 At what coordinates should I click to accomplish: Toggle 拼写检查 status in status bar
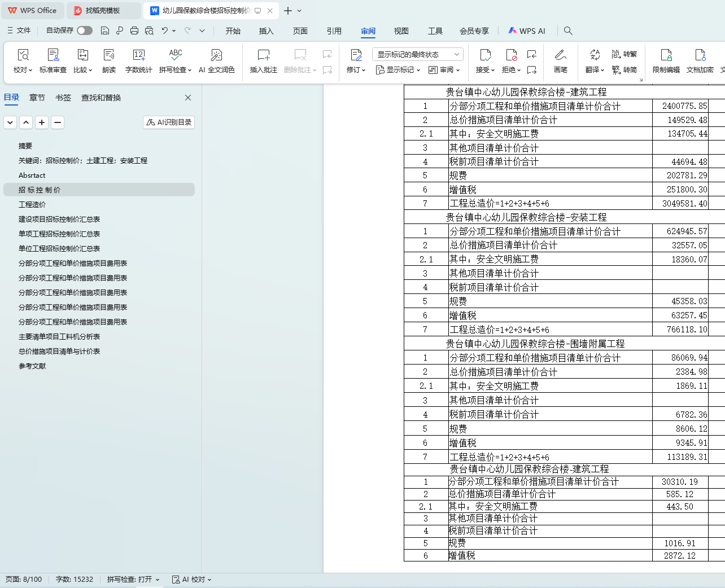[133, 580]
